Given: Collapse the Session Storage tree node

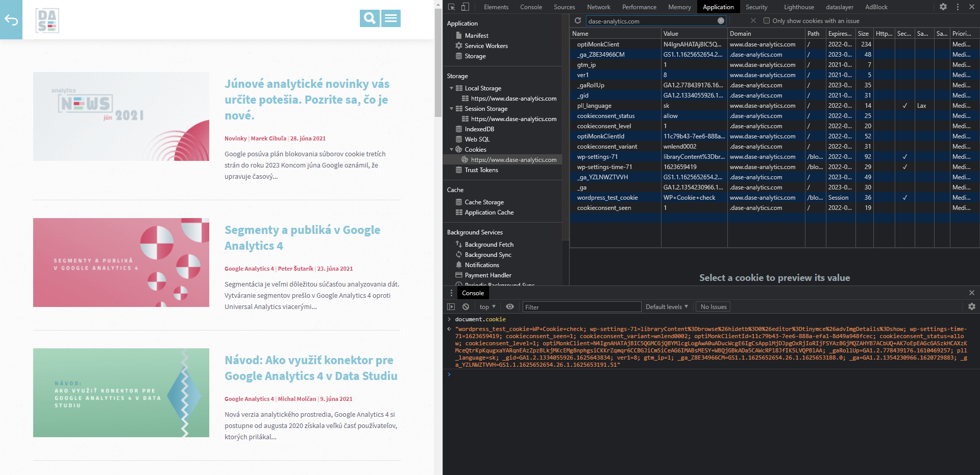Looking at the screenshot, I should (x=452, y=108).
